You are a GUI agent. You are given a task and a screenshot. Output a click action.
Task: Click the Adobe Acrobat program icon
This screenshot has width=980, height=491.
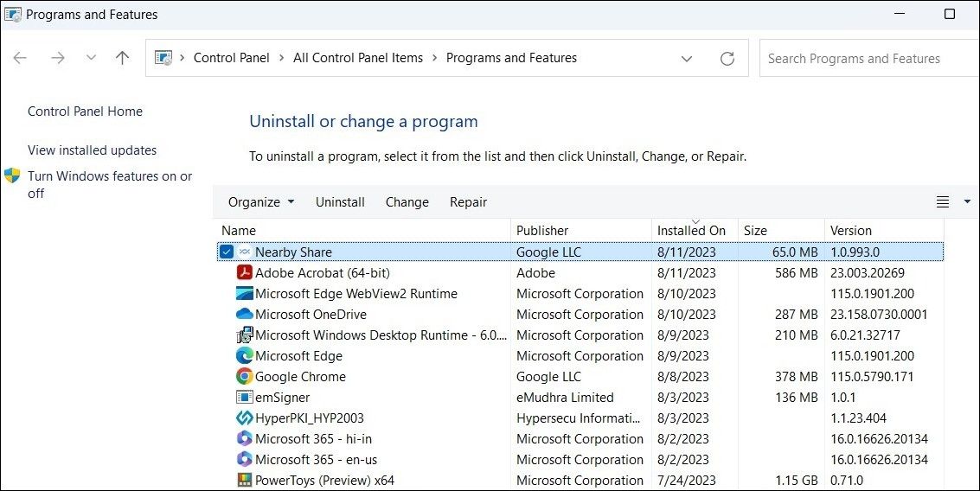(x=245, y=273)
